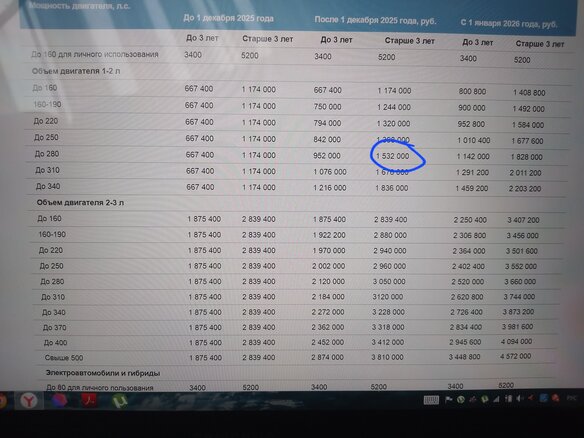Viewport: 584px width, 438px height.
Task: Select section title 'Объем двигателя 1-2 л'
Action: tap(76, 71)
